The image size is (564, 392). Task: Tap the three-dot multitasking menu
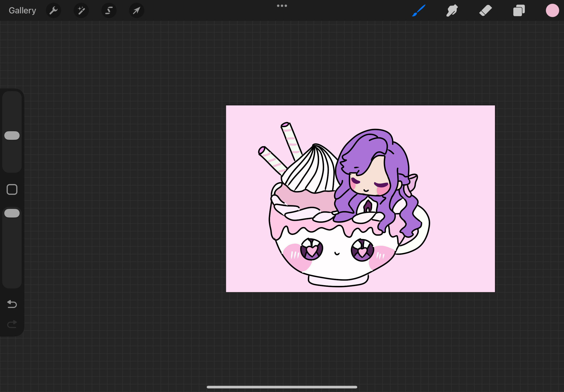282,6
